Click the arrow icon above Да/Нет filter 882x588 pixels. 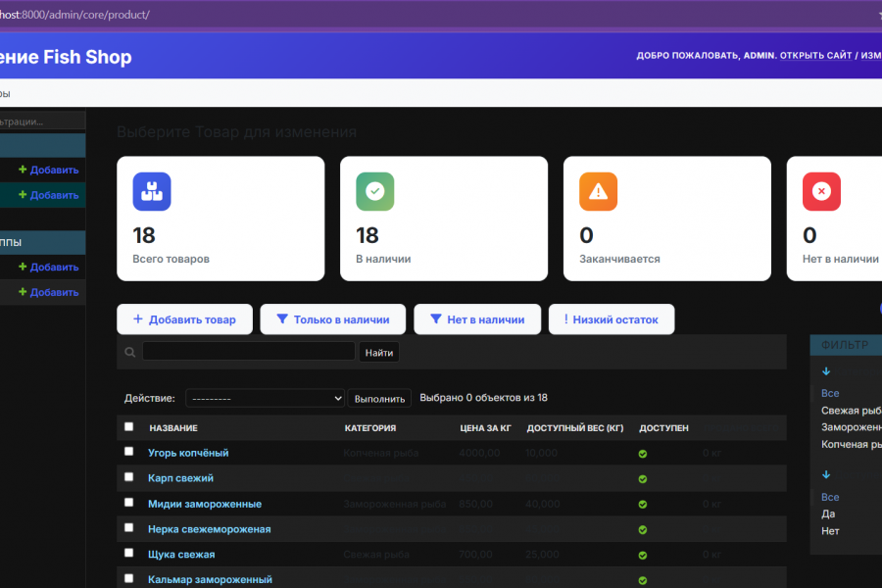826,475
